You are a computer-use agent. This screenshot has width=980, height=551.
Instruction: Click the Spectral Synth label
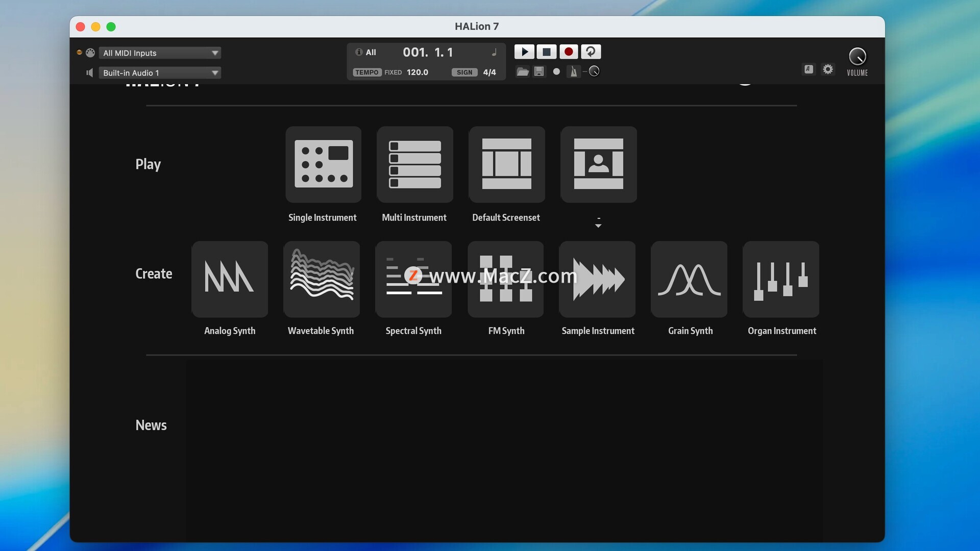[x=413, y=331]
